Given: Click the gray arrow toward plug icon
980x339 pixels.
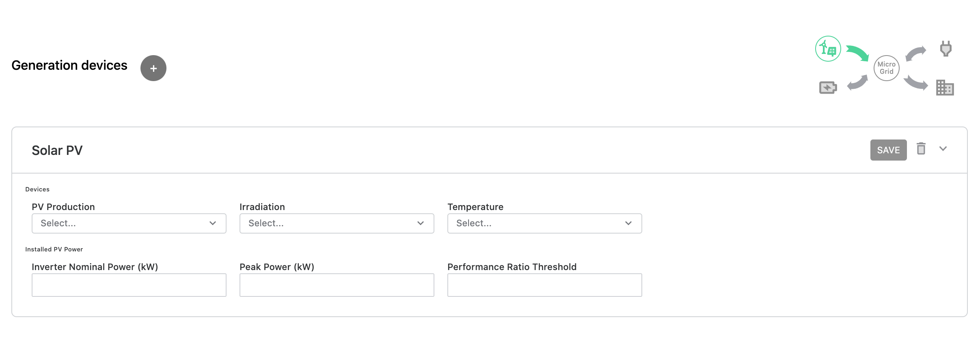Looking at the screenshot, I should tap(916, 54).
